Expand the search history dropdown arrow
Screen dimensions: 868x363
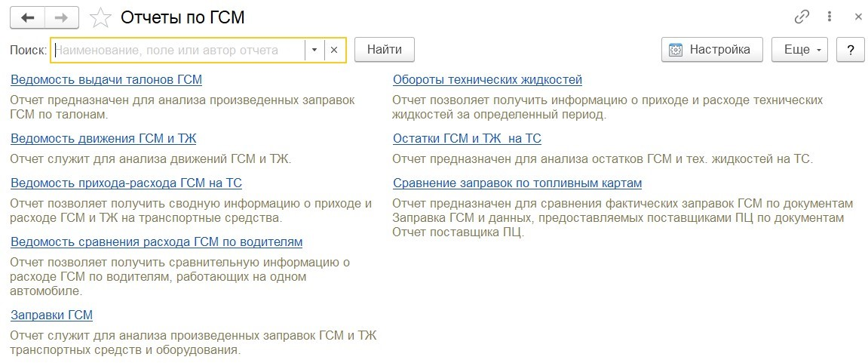(314, 50)
